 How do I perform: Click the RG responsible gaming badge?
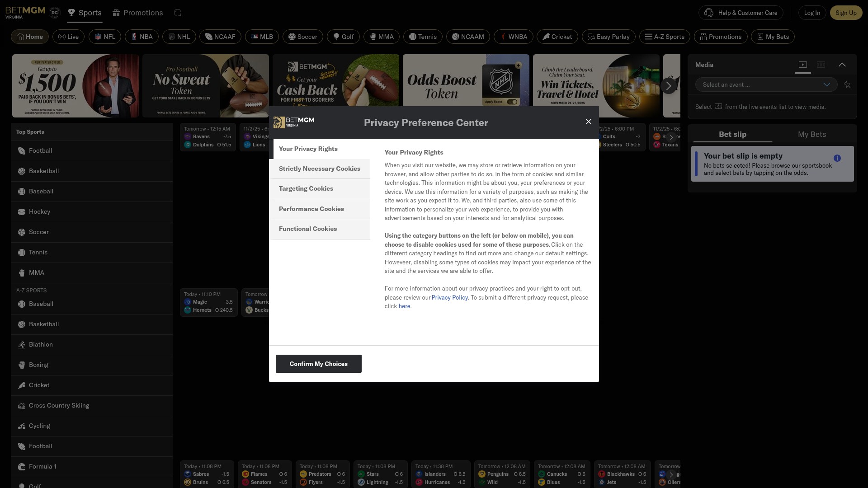coord(55,13)
